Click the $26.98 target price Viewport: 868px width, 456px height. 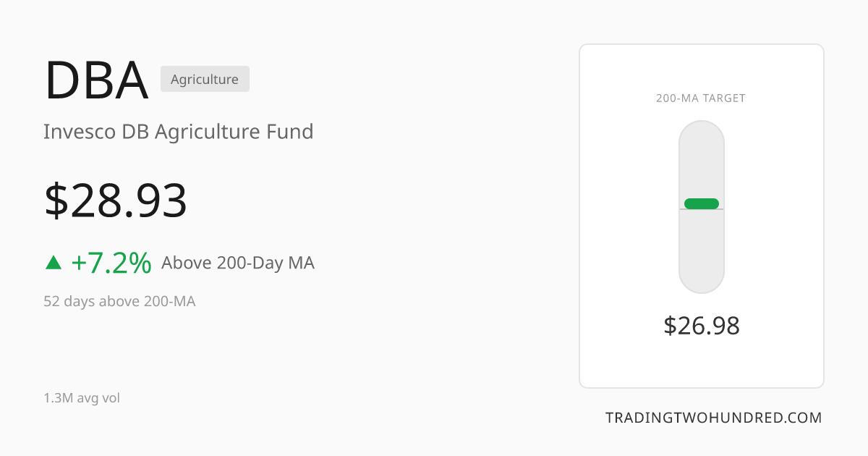(702, 326)
